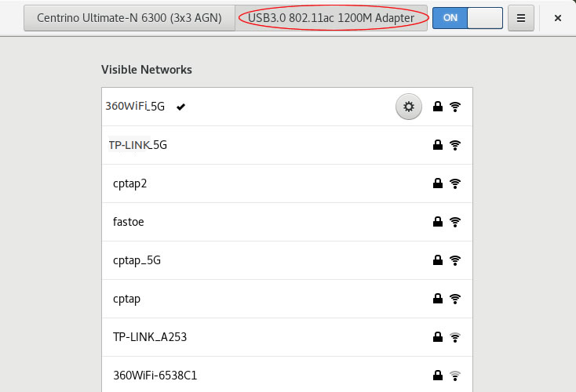Open settings gear for 360WiFi_5G network

click(409, 107)
